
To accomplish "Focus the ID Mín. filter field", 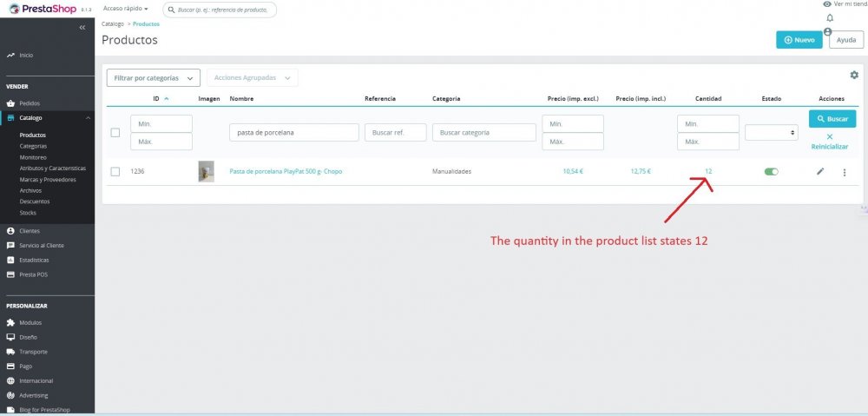I will click(x=161, y=123).
